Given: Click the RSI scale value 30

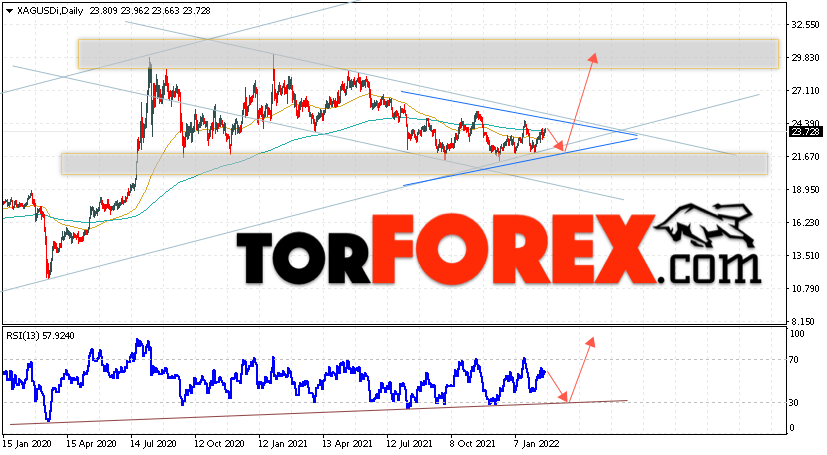Looking at the screenshot, I should click(795, 402).
